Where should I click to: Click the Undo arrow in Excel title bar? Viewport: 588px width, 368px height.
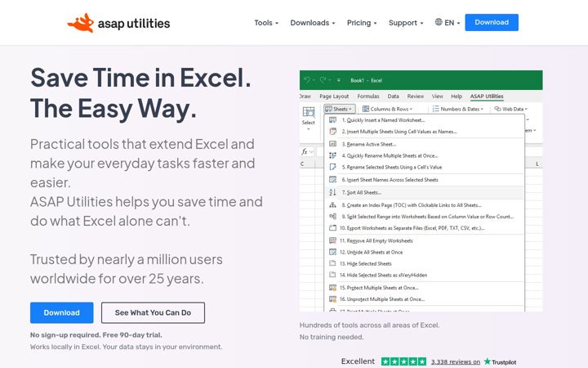click(307, 80)
